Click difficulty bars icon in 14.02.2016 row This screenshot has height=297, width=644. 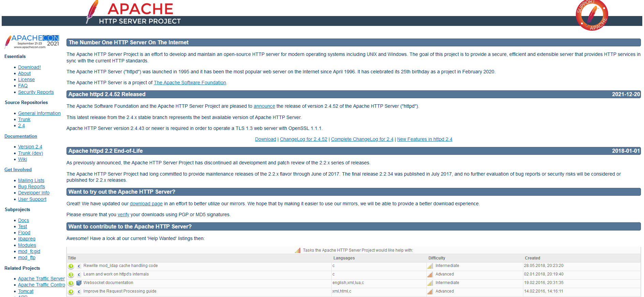pyautogui.click(x=430, y=292)
